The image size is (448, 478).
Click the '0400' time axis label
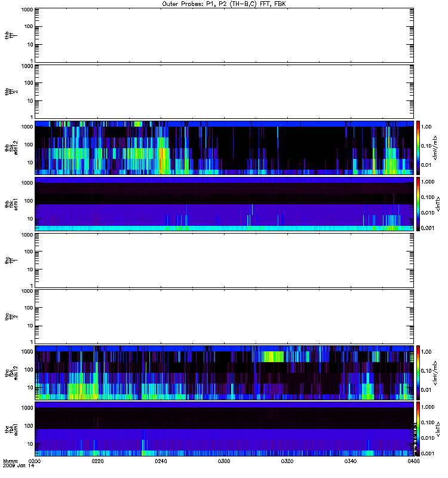413,461
